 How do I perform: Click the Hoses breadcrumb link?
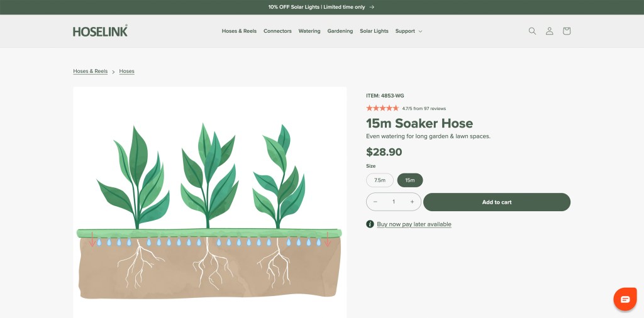pyautogui.click(x=127, y=71)
